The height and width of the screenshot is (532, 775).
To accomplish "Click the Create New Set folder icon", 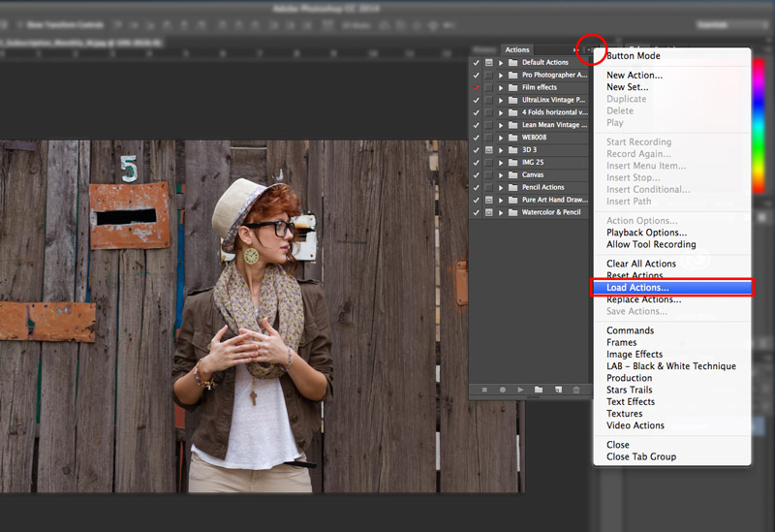I will click(539, 390).
